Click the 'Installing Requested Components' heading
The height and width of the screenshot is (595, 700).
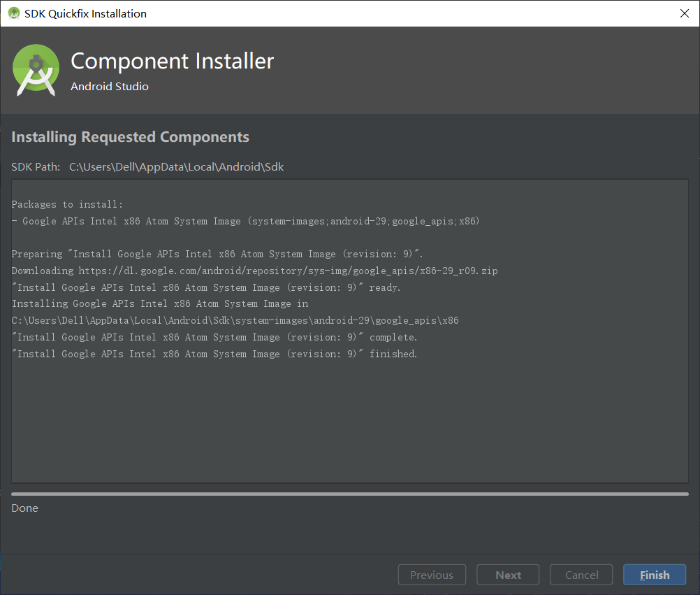(x=131, y=137)
